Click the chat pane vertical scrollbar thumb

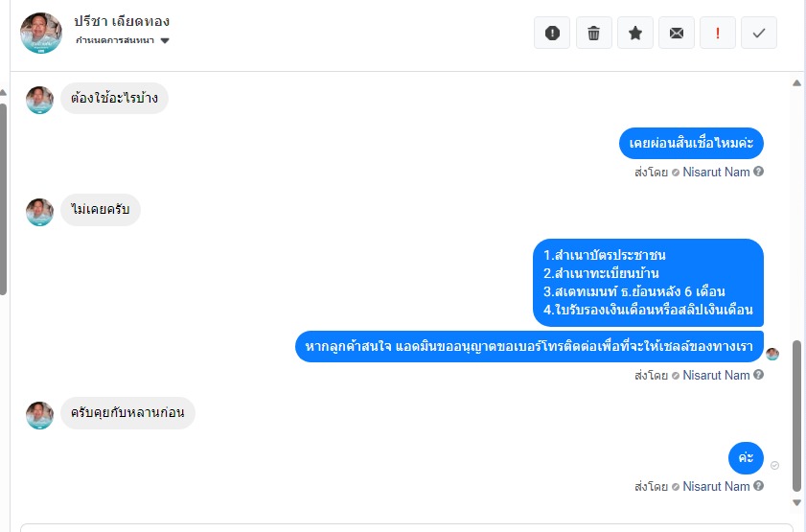[796, 416]
